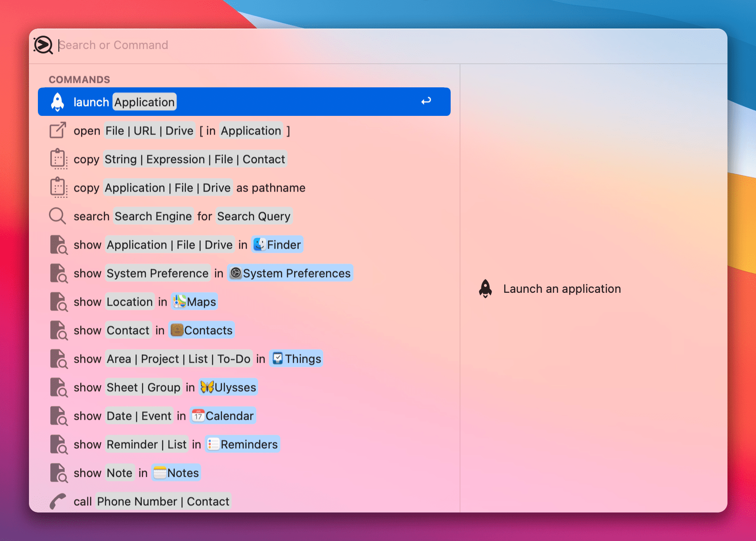This screenshot has height=541, width=756.
Task: Click the 'Sheet | Group' placeholder
Action: [144, 387]
